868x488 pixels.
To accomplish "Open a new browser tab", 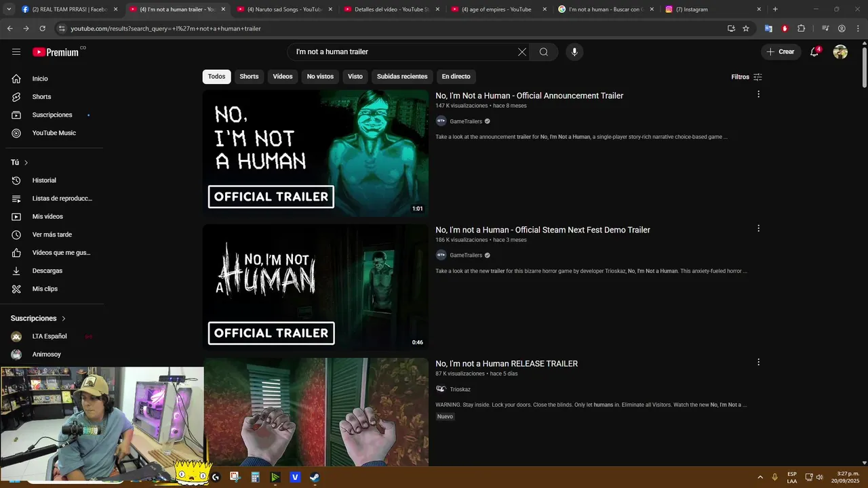I will pos(775,9).
